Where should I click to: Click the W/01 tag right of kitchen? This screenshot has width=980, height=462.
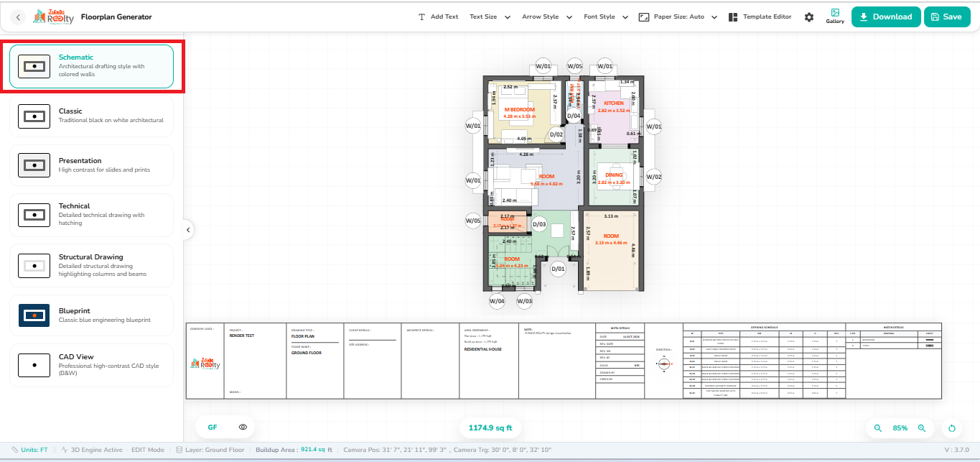[x=653, y=126]
